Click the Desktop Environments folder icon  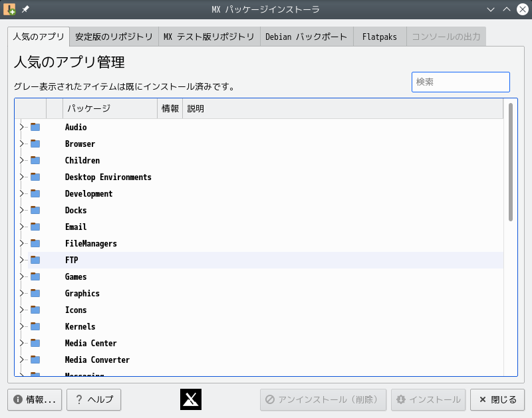point(35,177)
